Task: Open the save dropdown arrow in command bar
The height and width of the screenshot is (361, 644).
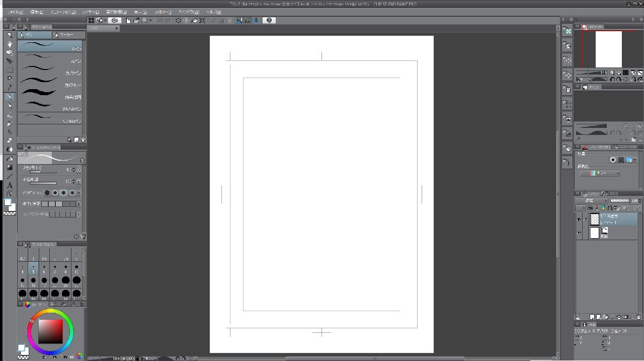Action: pyautogui.click(x=150, y=20)
